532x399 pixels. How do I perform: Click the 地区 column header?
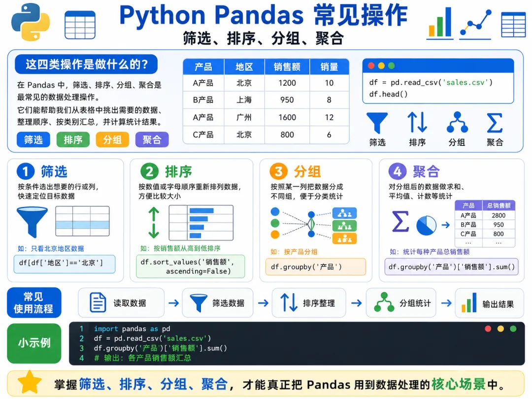[x=244, y=67]
